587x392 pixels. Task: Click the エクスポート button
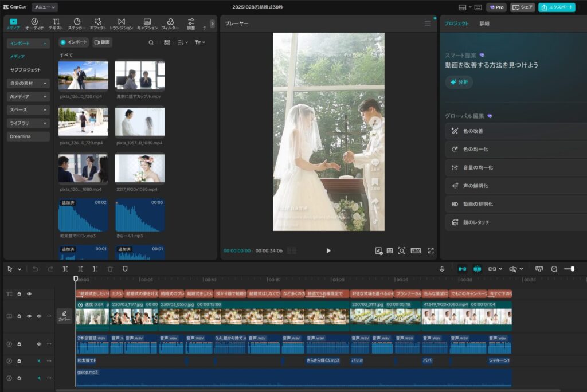[556, 7]
